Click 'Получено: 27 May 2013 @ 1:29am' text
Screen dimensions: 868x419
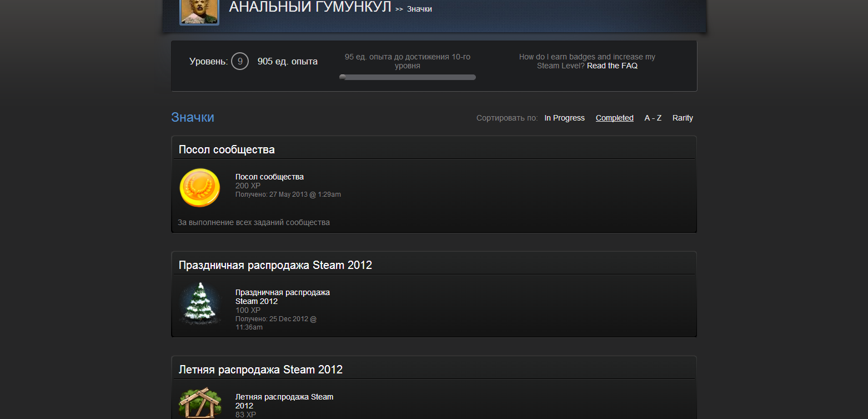click(x=288, y=194)
